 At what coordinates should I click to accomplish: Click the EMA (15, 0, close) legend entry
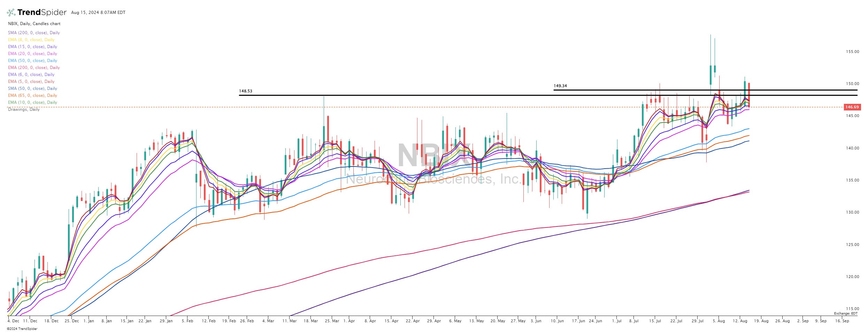(x=32, y=47)
